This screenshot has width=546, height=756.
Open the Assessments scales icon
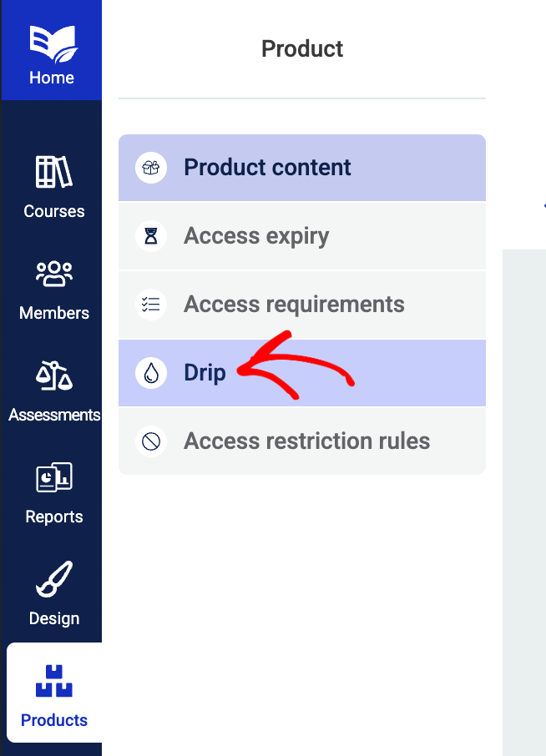coord(54,375)
